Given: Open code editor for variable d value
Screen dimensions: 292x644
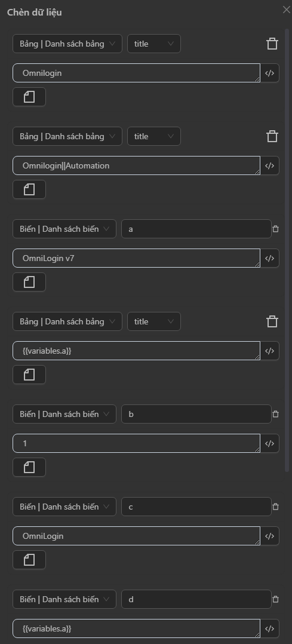Looking at the screenshot, I should click(x=269, y=629).
